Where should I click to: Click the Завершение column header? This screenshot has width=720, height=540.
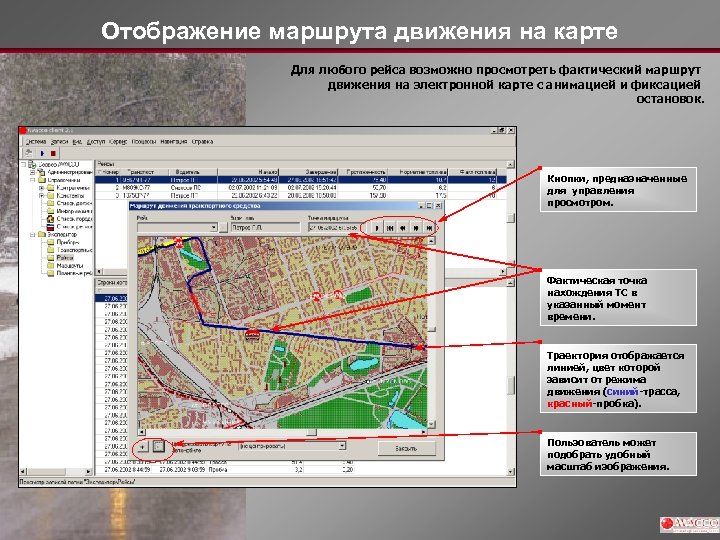(x=309, y=172)
